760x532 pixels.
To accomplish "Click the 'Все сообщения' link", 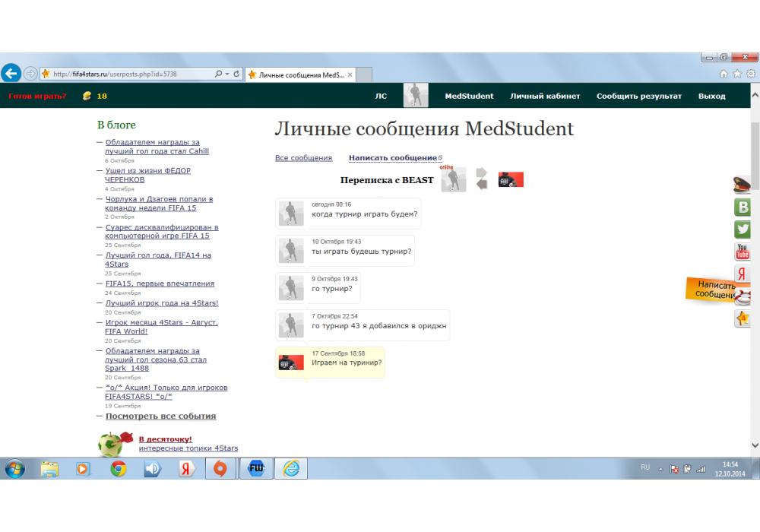I will [x=303, y=158].
